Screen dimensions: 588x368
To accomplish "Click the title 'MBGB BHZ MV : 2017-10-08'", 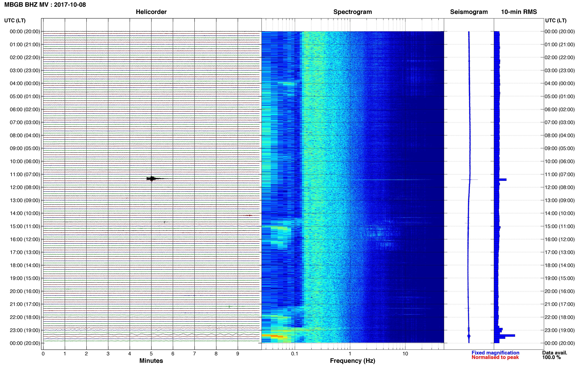I will pos(45,5).
